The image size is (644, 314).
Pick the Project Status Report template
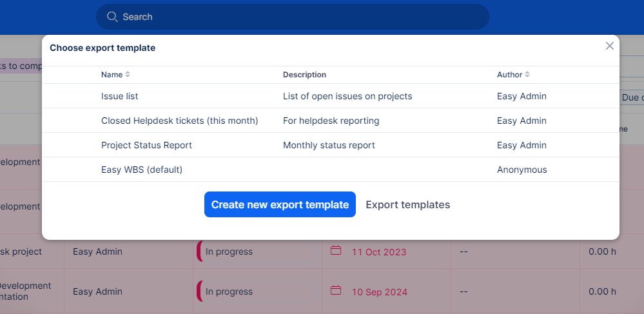coord(146,145)
